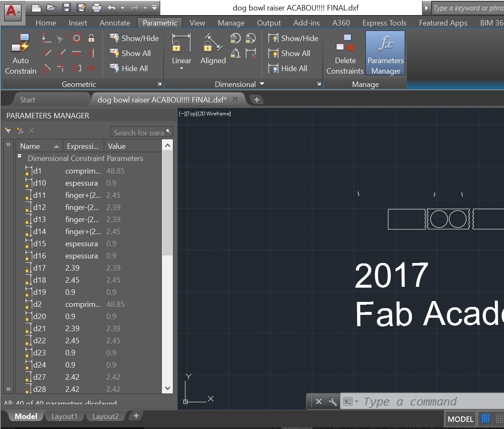Screen dimensions: 504x429
Task: Switch to the Home ribbon tab
Action: click(x=46, y=23)
